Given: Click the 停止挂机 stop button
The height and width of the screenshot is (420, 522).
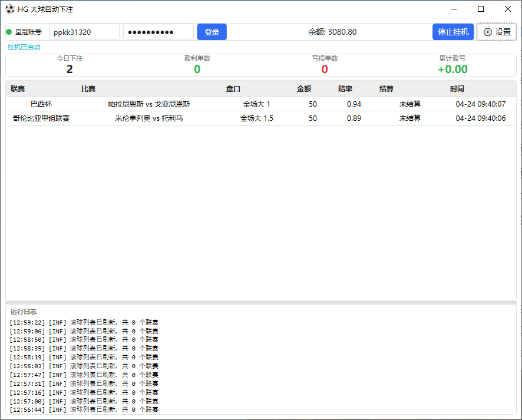Looking at the screenshot, I should [x=453, y=32].
